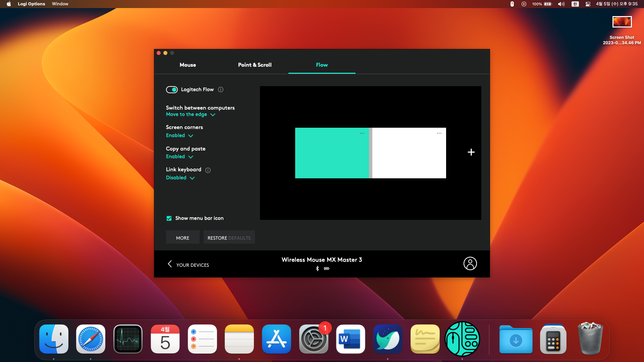Launch Safari from the Dock
Screen dimensions: 644x362
[91, 339]
